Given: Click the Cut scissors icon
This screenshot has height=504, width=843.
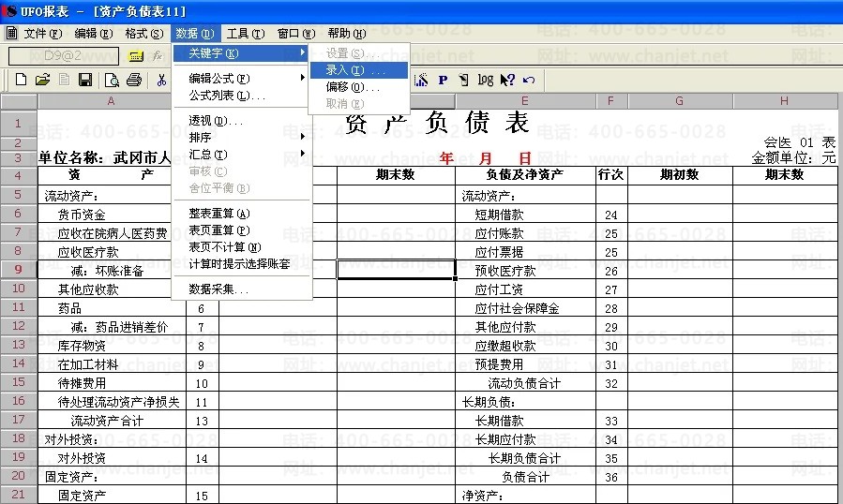Looking at the screenshot, I should [x=161, y=80].
